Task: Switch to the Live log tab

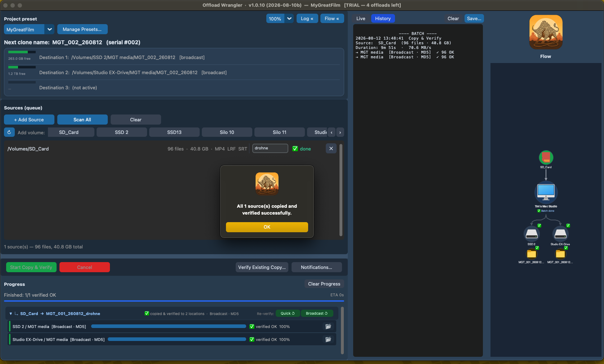Action: [x=361, y=18]
